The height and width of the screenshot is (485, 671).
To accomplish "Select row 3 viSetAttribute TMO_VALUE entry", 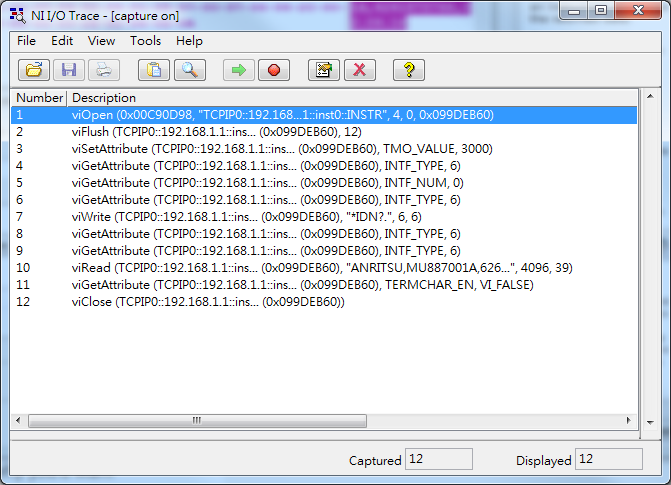I will coord(324,149).
